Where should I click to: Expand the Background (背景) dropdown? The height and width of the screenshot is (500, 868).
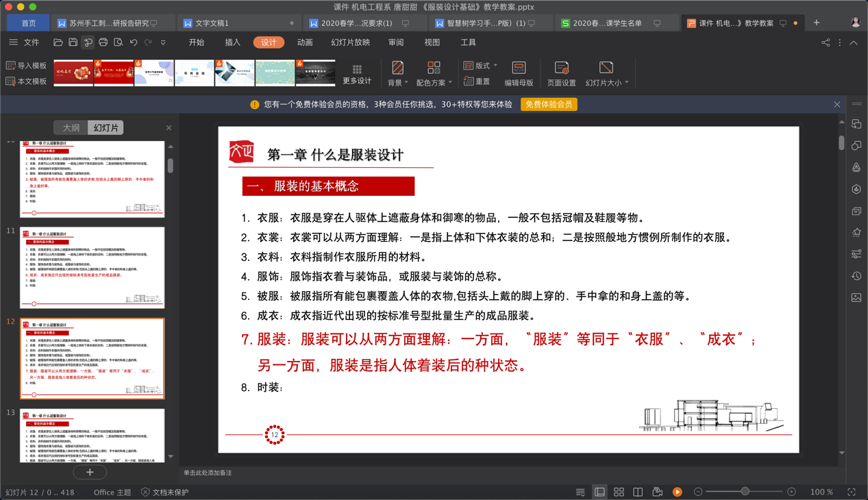[398, 73]
